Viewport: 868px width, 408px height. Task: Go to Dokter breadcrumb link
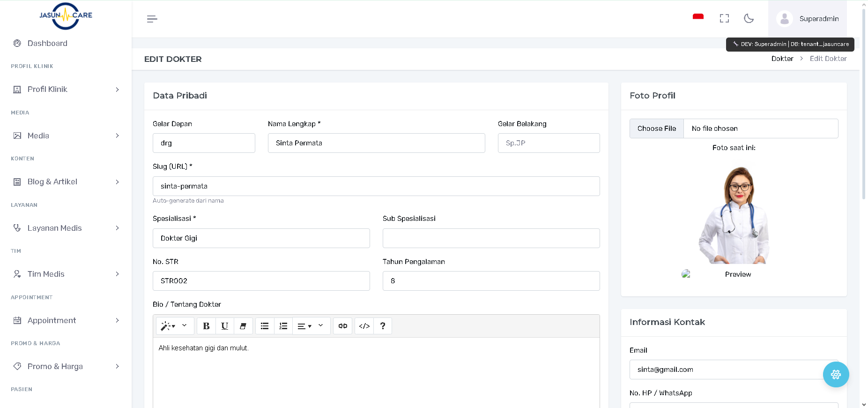pos(782,59)
